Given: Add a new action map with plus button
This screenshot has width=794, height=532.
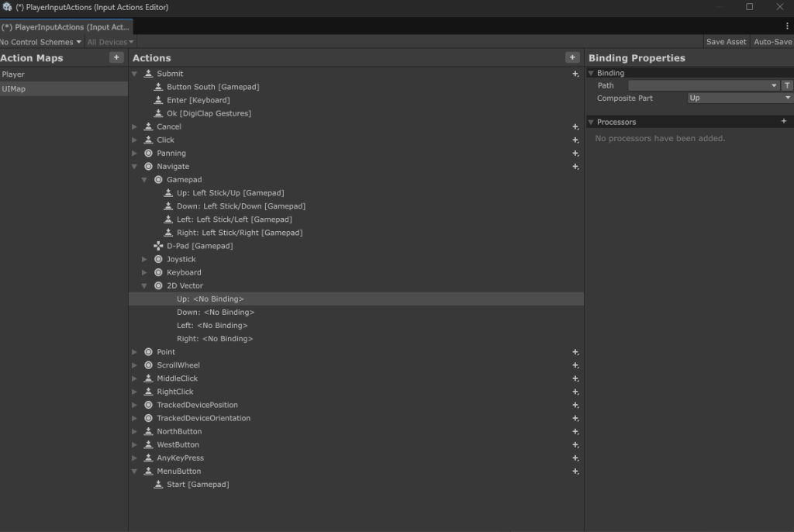Looking at the screenshot, I should [116, 57].
